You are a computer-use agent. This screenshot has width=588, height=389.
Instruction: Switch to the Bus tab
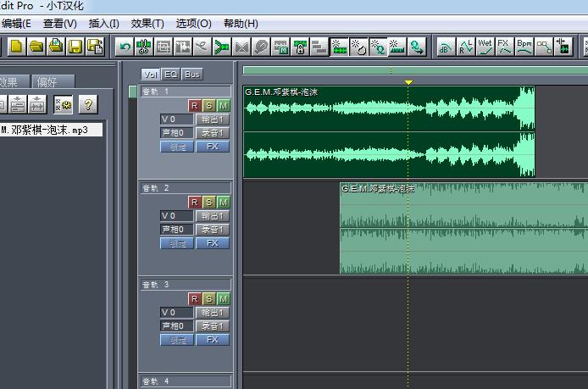[192, 75]
